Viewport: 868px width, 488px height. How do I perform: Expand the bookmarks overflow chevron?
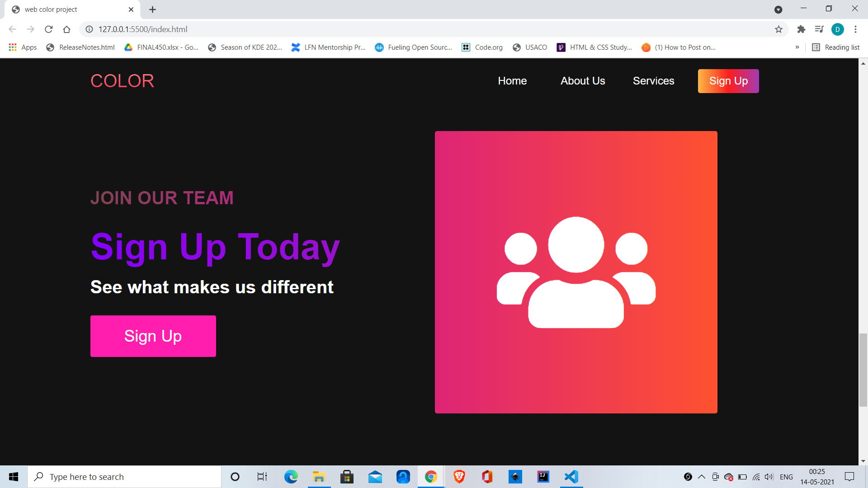797,47
